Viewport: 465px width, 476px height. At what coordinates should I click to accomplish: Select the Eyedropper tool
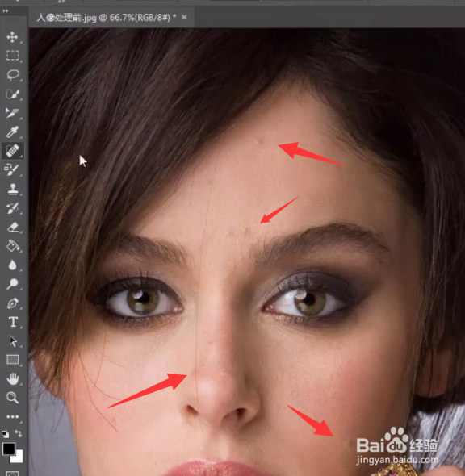12,132
